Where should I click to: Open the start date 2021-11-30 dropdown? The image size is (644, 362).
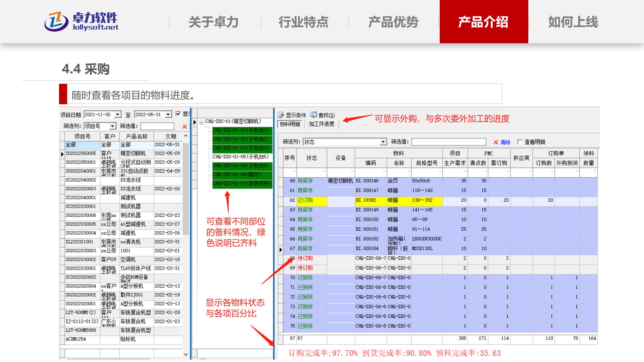coord(117,115)
